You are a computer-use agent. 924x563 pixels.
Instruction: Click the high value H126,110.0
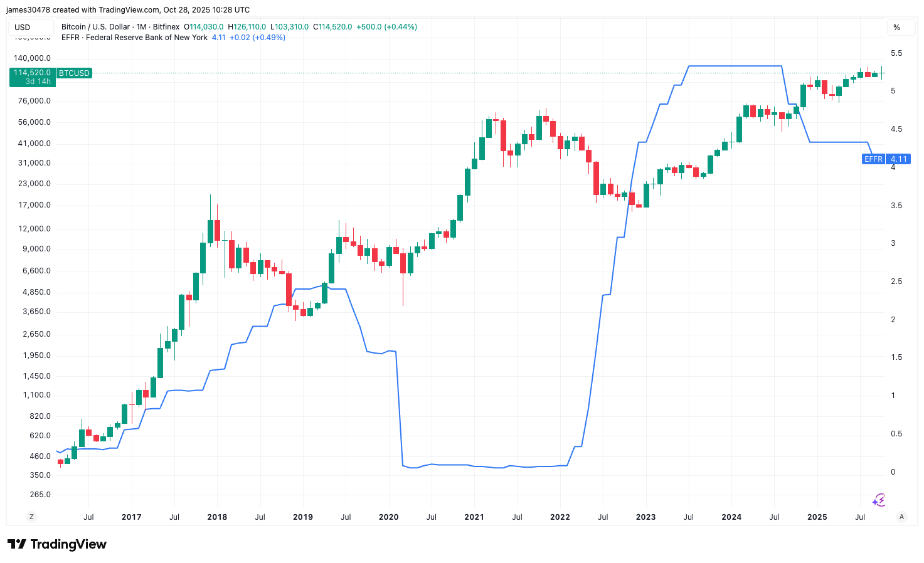tap(247, 27)
